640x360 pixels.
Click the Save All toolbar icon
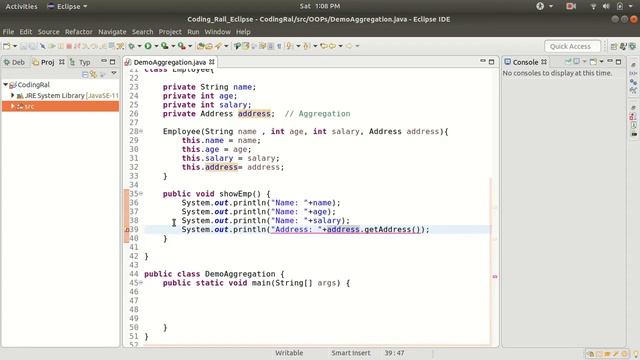coord(32,46)
